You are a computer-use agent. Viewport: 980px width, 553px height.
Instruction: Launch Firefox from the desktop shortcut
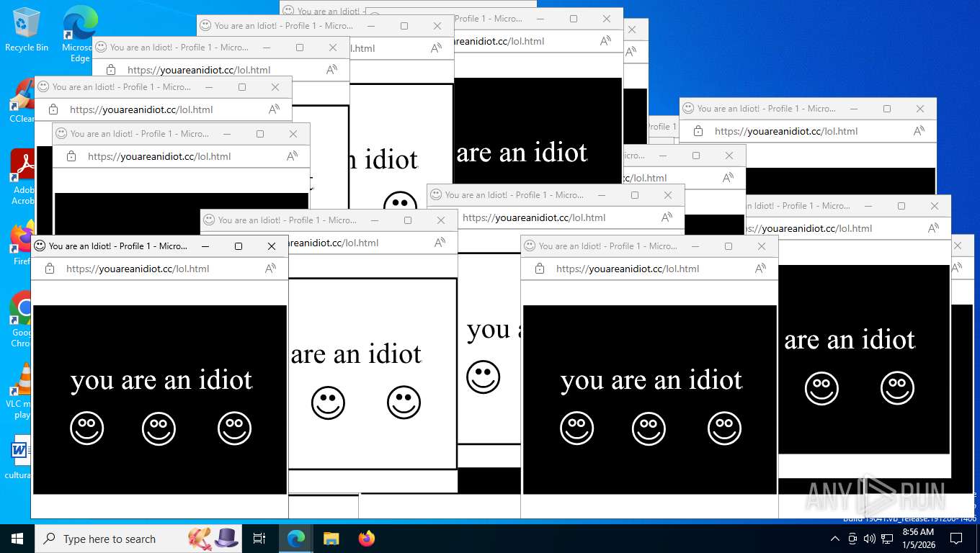(22, 243)
